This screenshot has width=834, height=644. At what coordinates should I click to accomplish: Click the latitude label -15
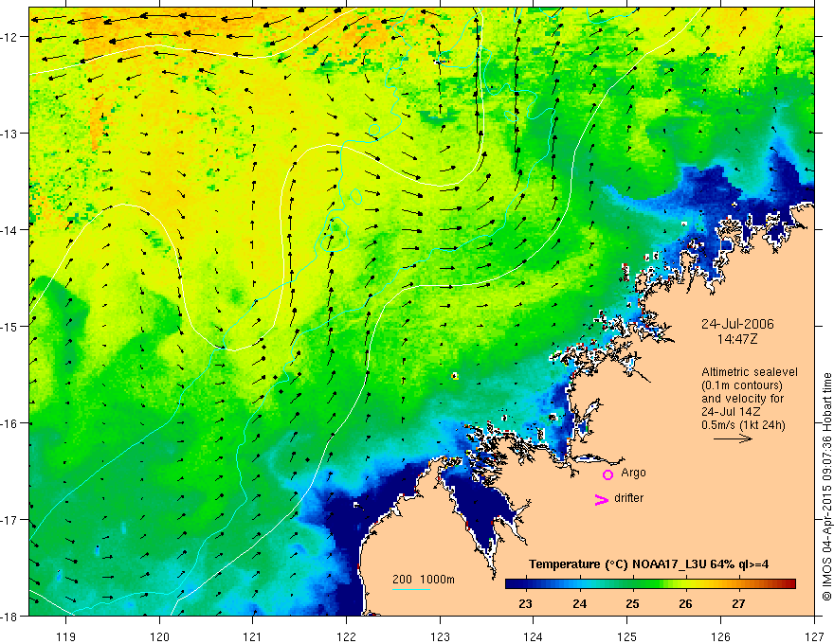pos(9,327)
